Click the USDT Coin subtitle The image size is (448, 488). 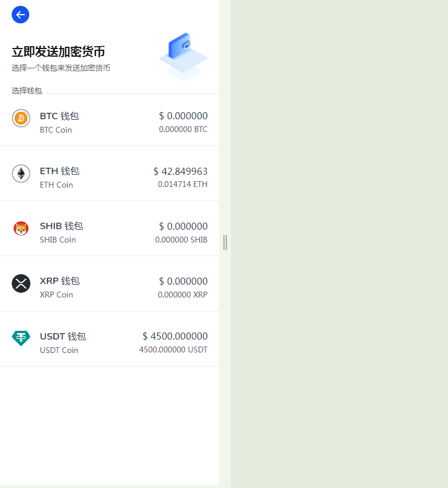click(x=59, y=350)
